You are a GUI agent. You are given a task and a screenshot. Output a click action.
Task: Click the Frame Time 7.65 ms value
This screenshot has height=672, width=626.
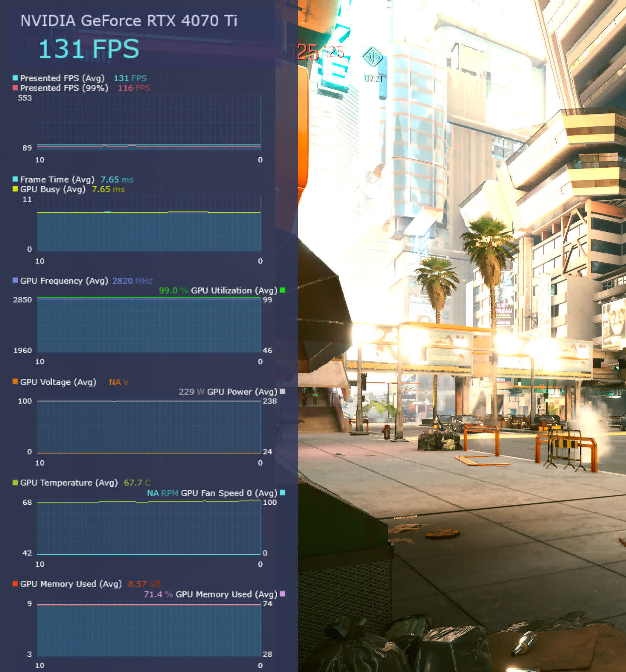(x=117, y=179)
